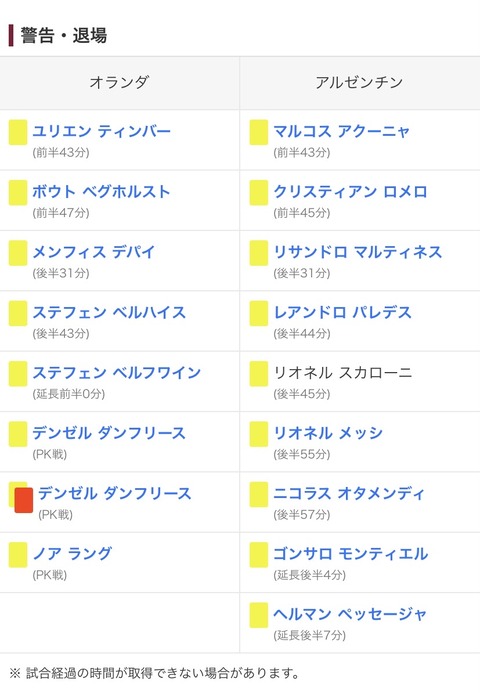
Task: Click yellow card icon beside リオネル メッシ
Action: point(259,434)
